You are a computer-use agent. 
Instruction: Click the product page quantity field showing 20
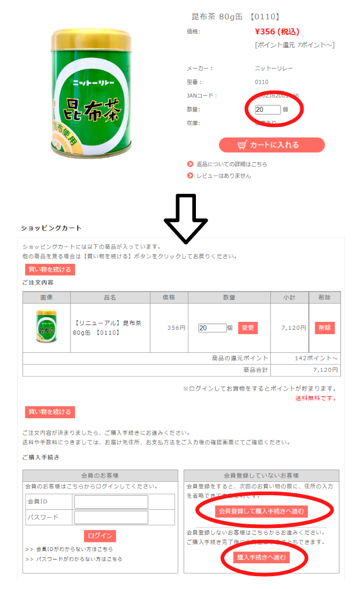(x=268, y=110)
